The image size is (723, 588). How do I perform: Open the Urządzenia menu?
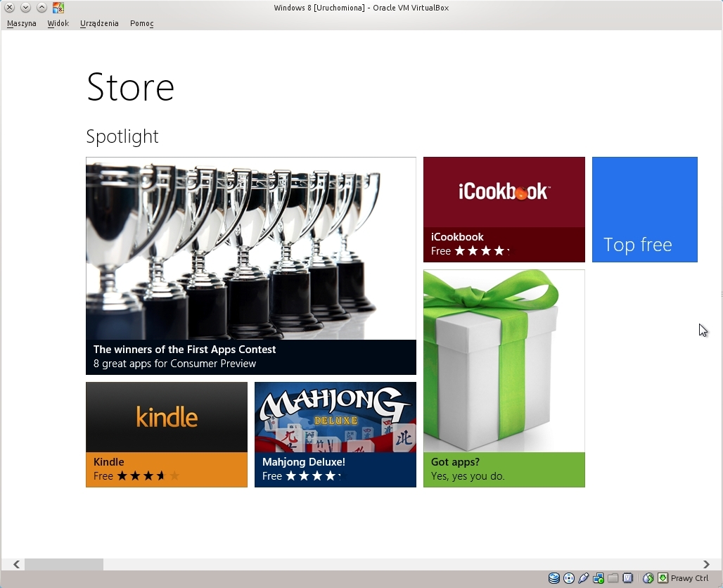[99, 23]
